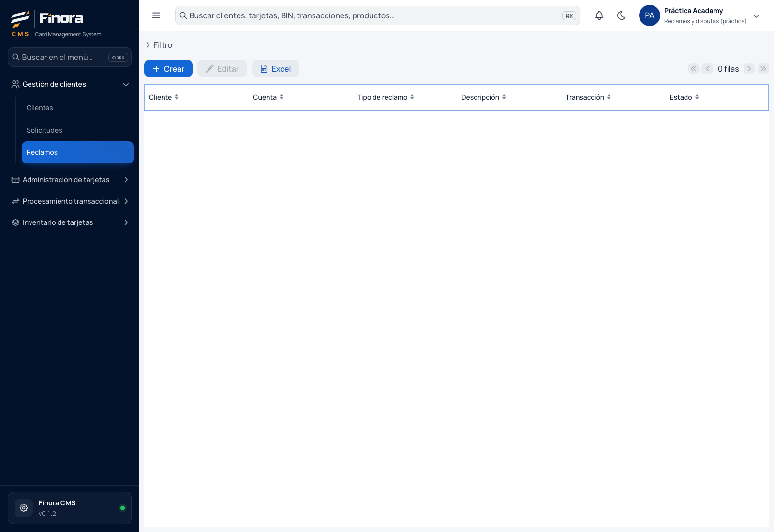Click the Editar button
The image size is (774, 532).
click(222, 69)
